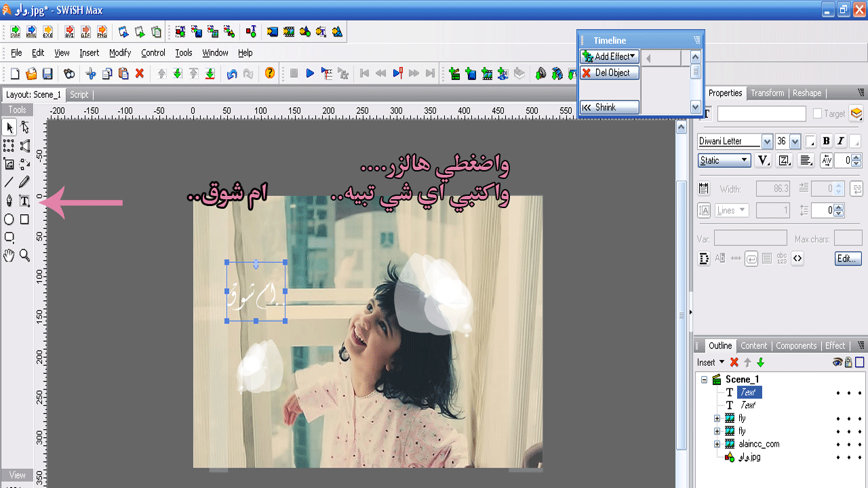Open the Modify menu
This screenshot has height=488, width=868.
[120, 53]
